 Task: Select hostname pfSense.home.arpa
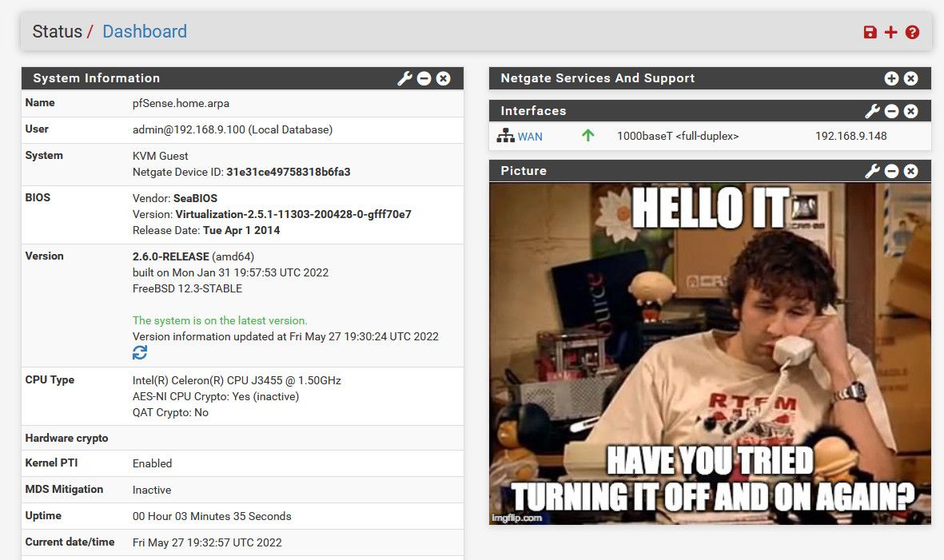(181, 104)
